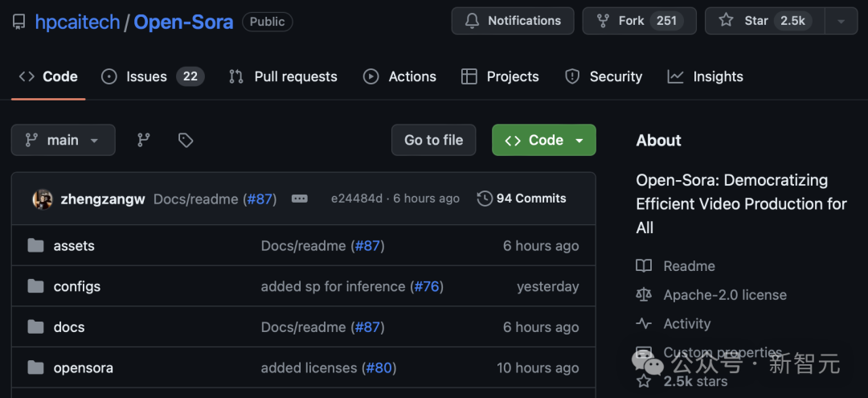868x398 pixels.
Task: Expand the commit message ellipsis icon
Action: 300,199
